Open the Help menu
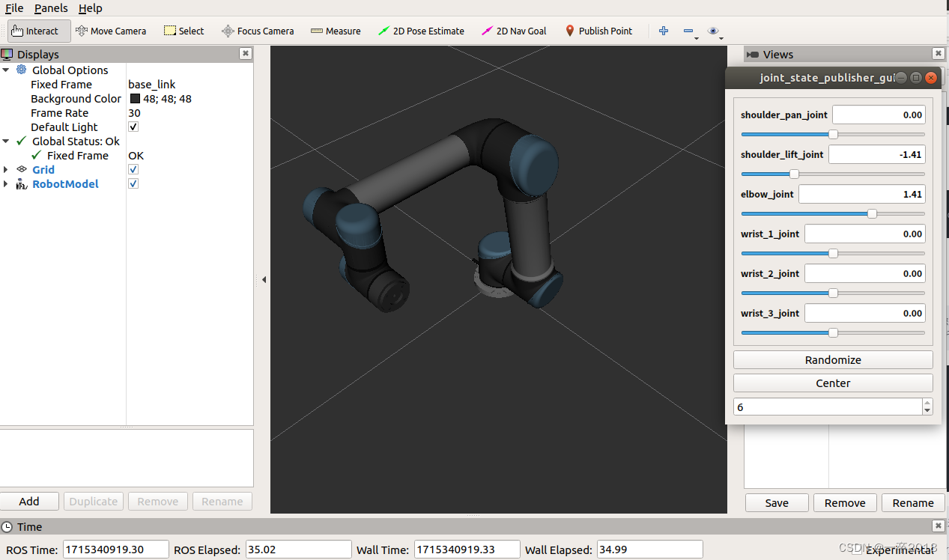The height and width of the screenshot is (560, 949). 91,8
